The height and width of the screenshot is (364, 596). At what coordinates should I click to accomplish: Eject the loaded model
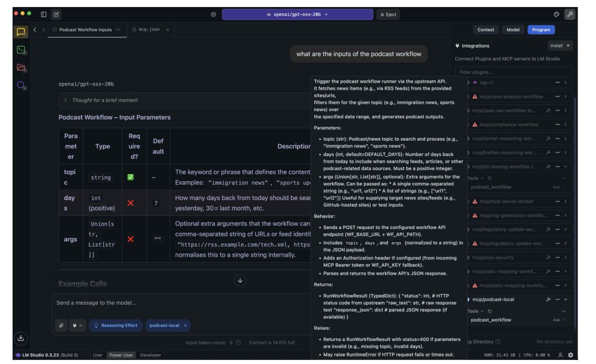click(x=388, y=15)
